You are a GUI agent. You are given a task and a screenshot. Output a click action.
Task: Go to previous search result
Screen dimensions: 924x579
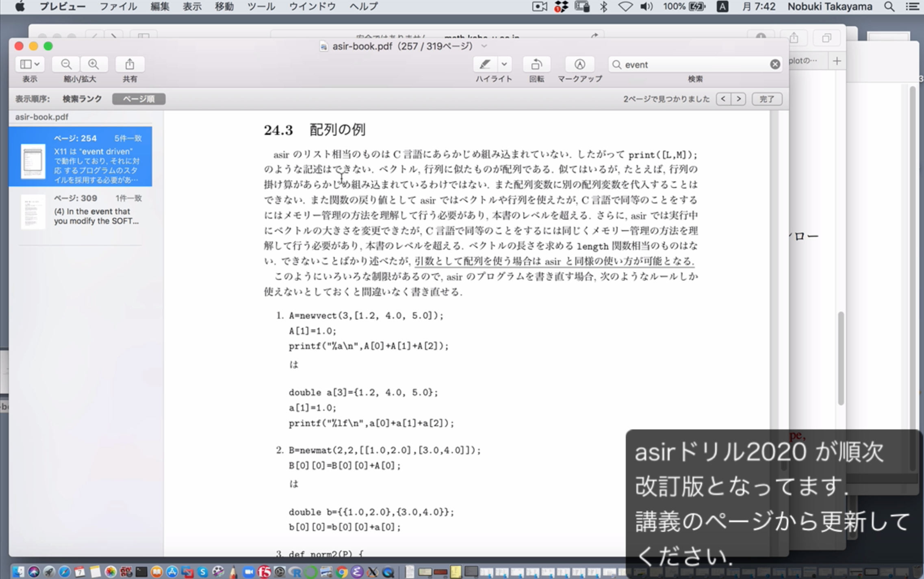(x=723, y=99)
